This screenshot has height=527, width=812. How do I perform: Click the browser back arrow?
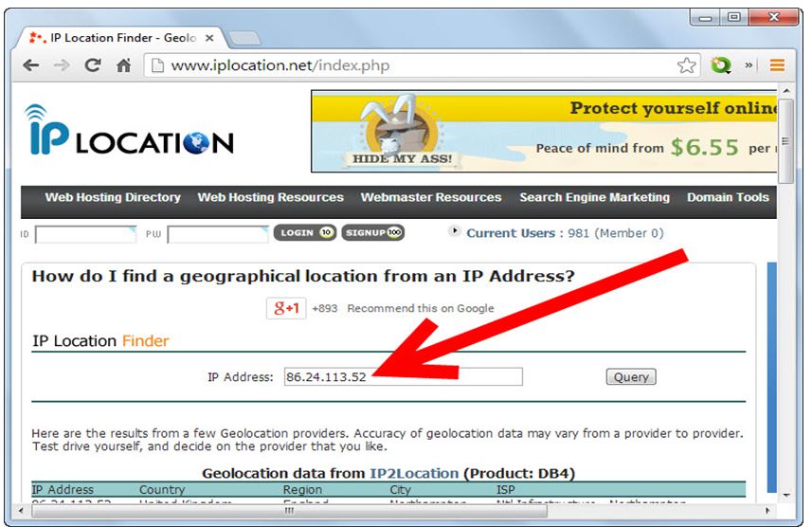pos(31,65)
